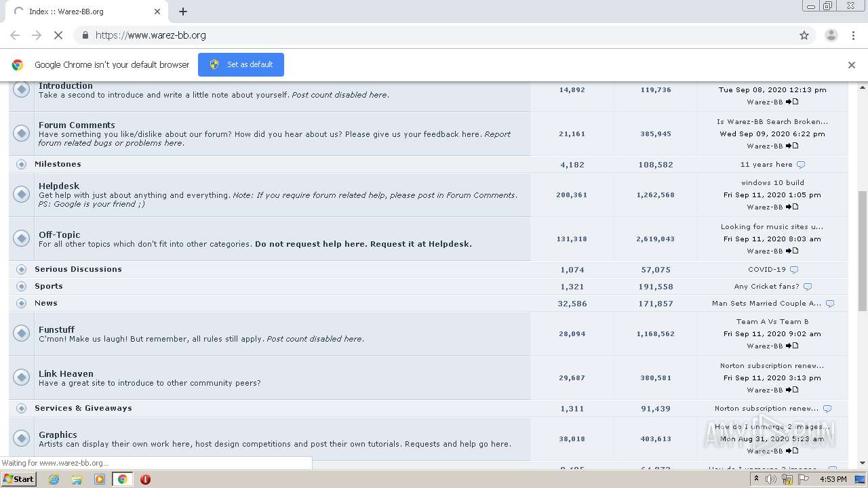Open 'Is Warez-BB Search Broken' topic
Image resolution: width=868 pixels, height=488 pixels.
pyautogui.click(x=772, y=121)
